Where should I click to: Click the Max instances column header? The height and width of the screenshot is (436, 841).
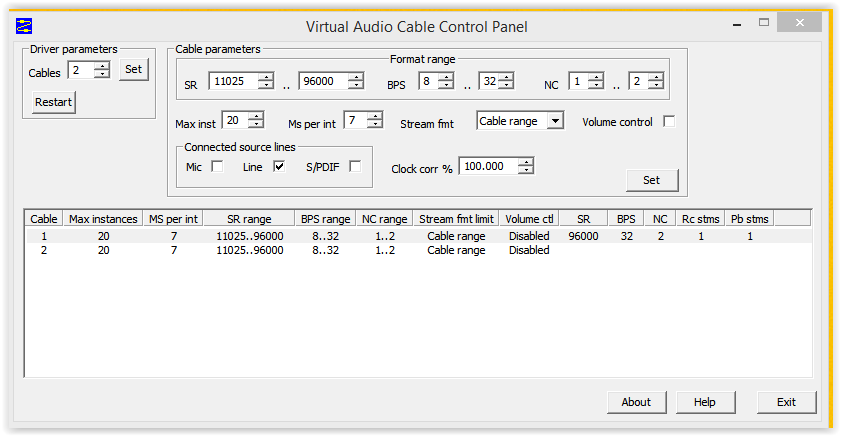(x=103, y=219)
